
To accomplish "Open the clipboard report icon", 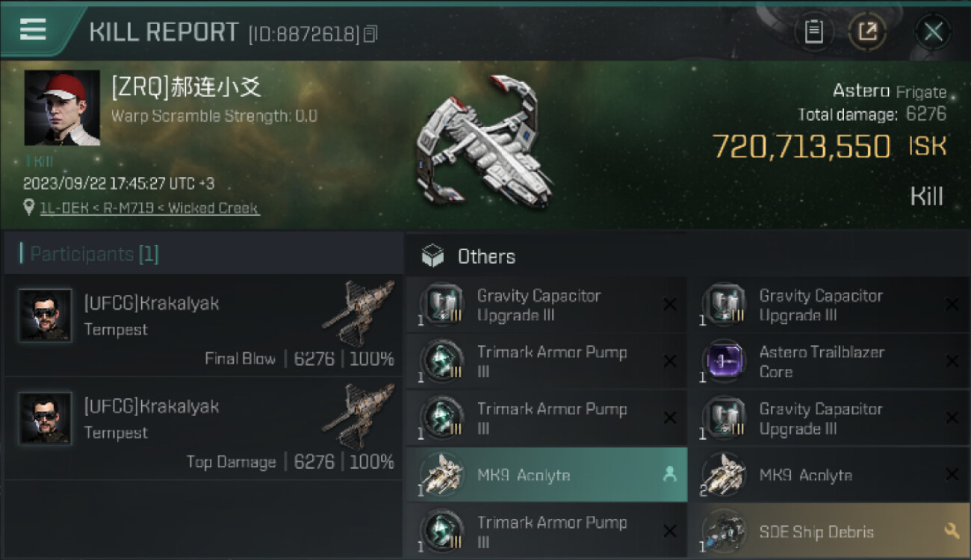I will 813,32.
